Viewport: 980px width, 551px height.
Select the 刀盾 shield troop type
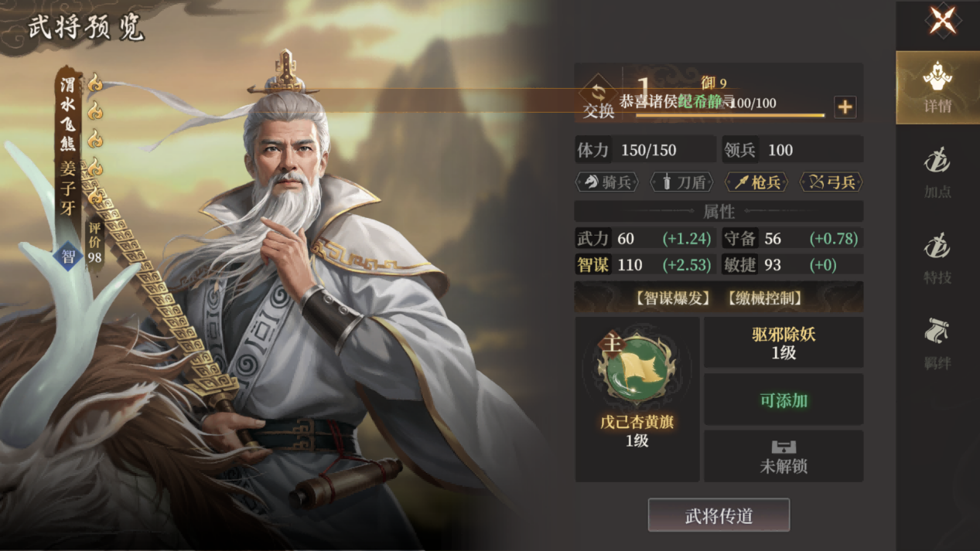(x=681, y=182)
